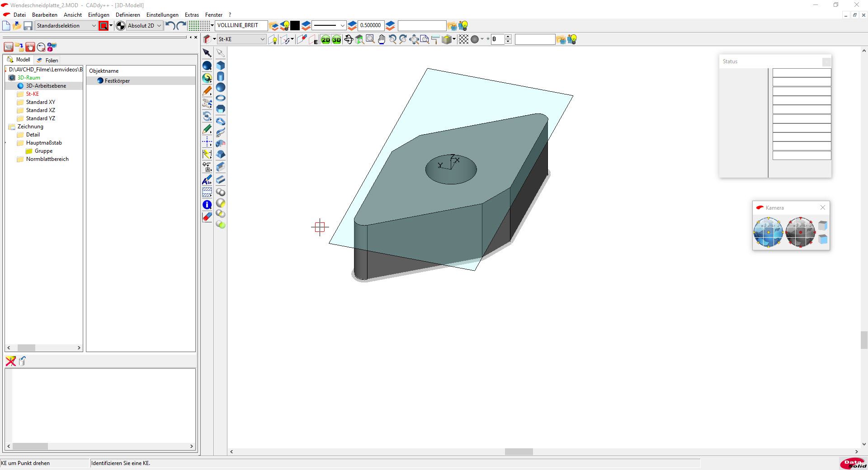
Task: Insert a sphere solid primitive
Action: click(x=221, y=88)
